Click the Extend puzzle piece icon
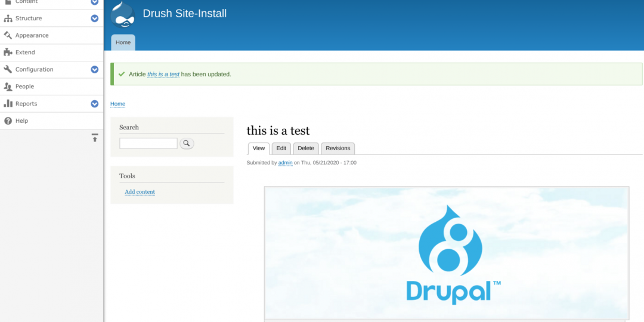Viewport: 644px width, 322px height. click(x=8, y=52)
